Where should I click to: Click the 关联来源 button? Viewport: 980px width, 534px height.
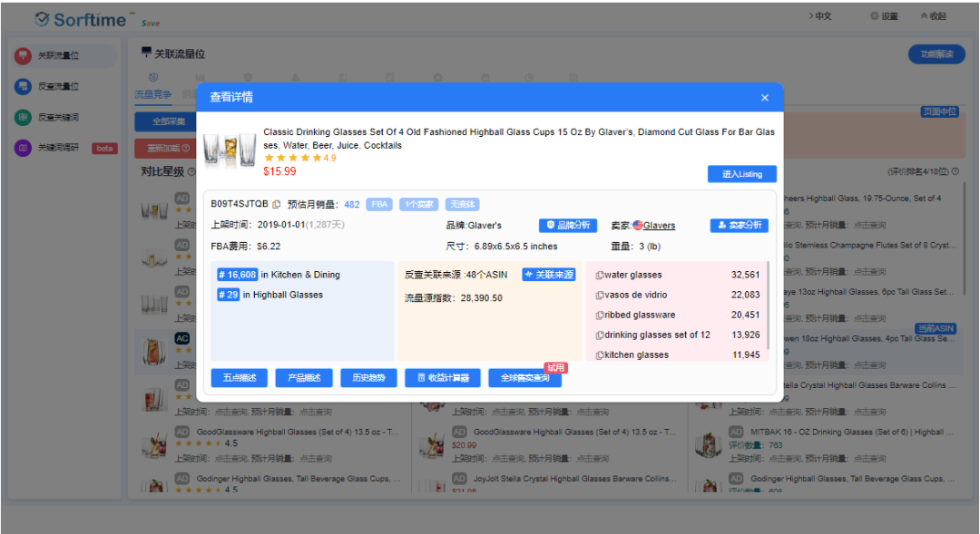pos(549,275)
